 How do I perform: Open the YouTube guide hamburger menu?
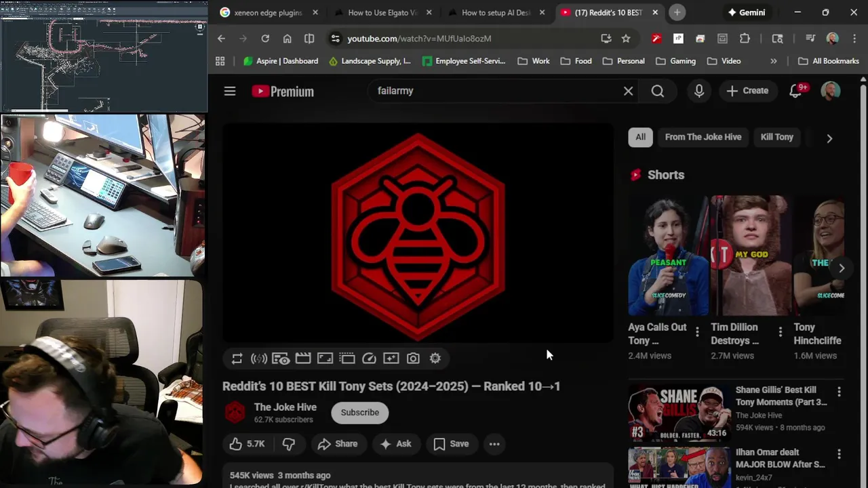coord(230,91)
